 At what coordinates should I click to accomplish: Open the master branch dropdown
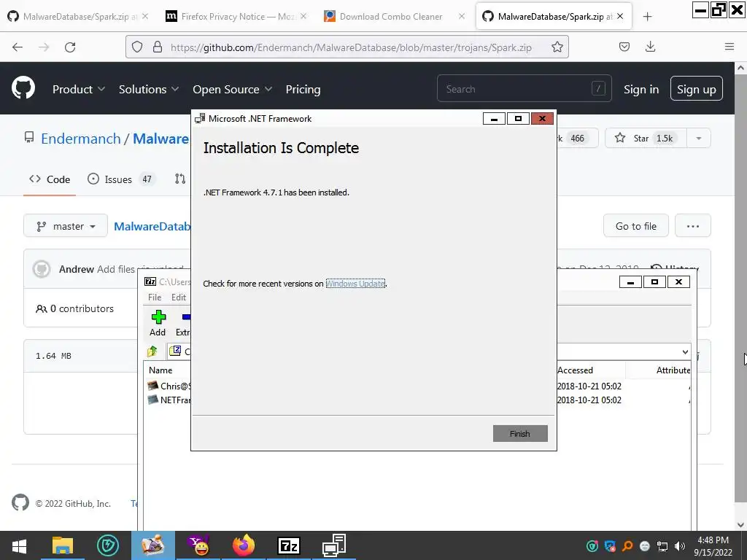tap(66, 226)
